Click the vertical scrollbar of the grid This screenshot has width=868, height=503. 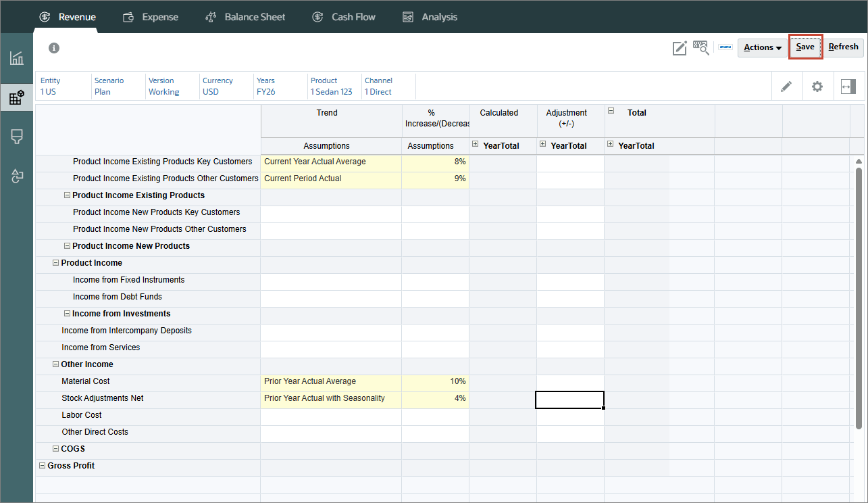point(859,297)
